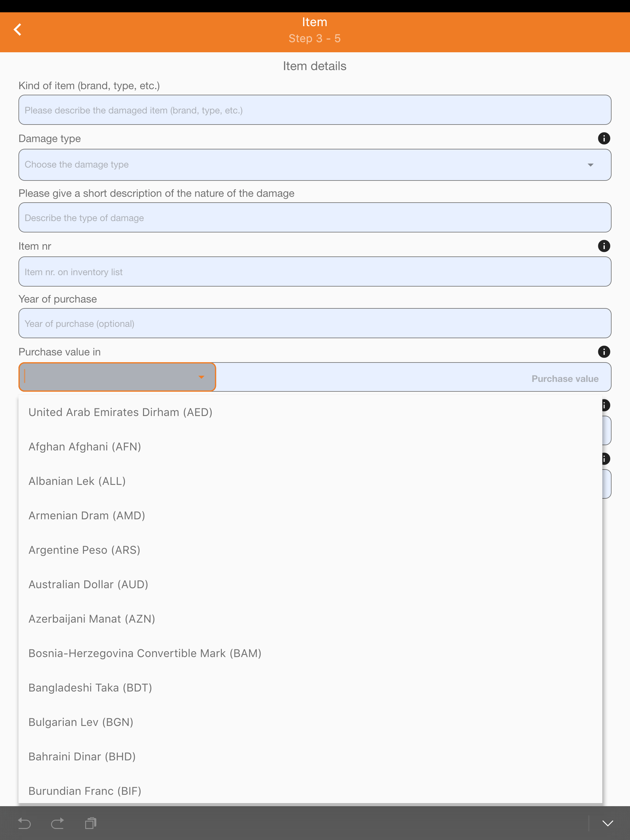The height and width of the screenshot is (840, 630).
Task: Tap the redo arrow in keyboard toolbar
Action: pos(58,823)
